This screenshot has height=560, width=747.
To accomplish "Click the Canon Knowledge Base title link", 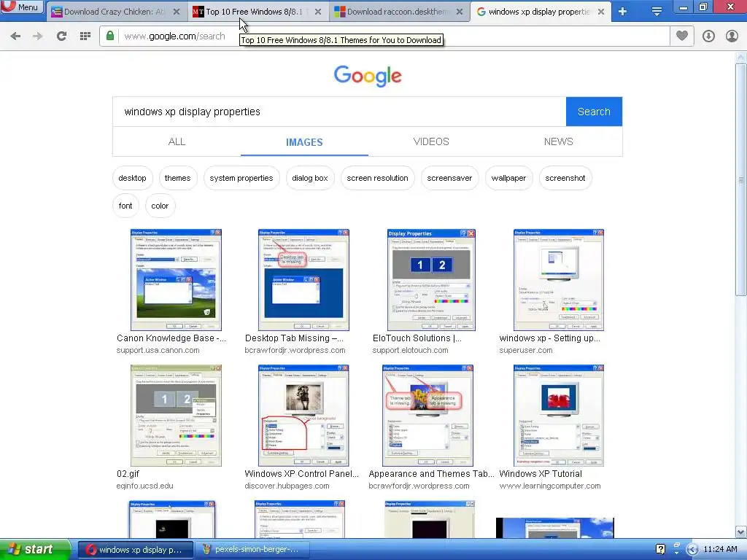I will pyautogui.click(x=171, y=338).
